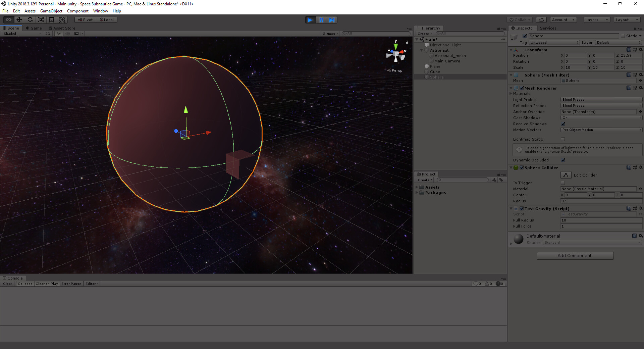Clear the Console output

(x=7, y=284)
